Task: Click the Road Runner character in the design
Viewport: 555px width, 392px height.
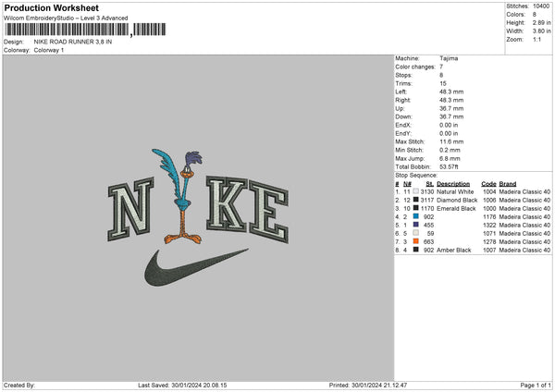Action: pos(181,197)
